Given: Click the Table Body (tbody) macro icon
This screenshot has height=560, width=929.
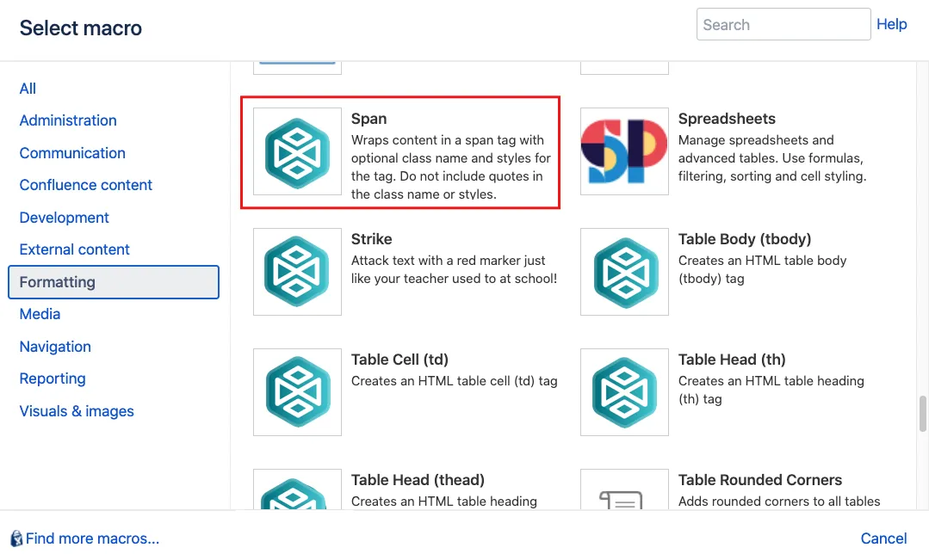Looking at the screenshot, I should pos(624,272).
